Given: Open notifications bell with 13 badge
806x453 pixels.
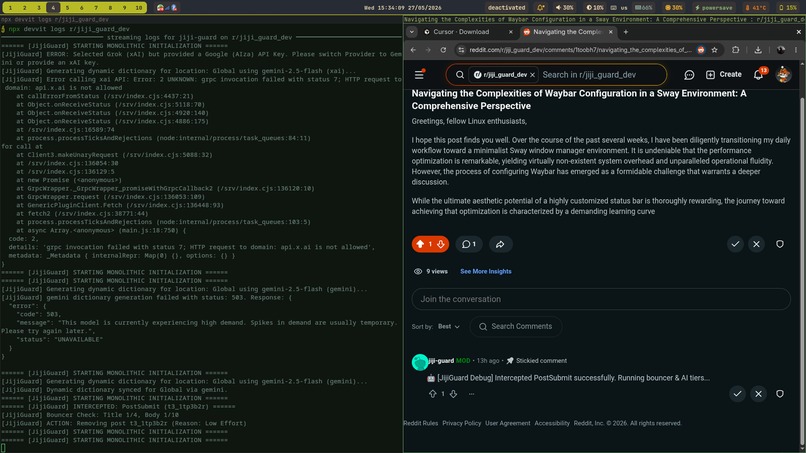Looking at the screenshot, I should pyautogui.click(x=759, y=75).
